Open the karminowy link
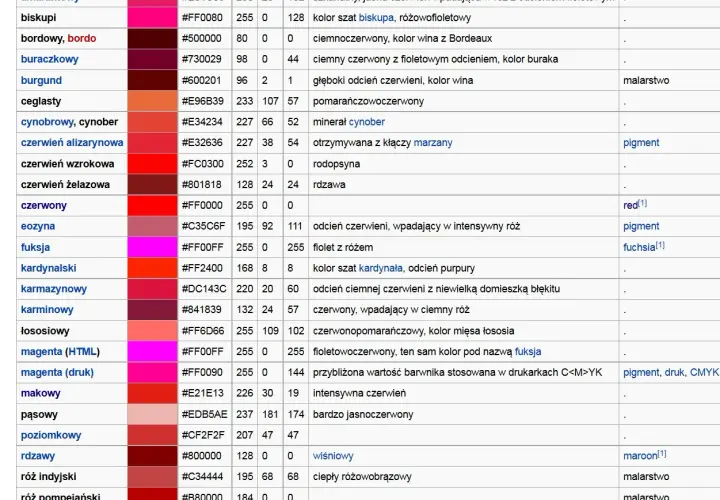This screenshot has width=720, height=500. pos(47,310)
